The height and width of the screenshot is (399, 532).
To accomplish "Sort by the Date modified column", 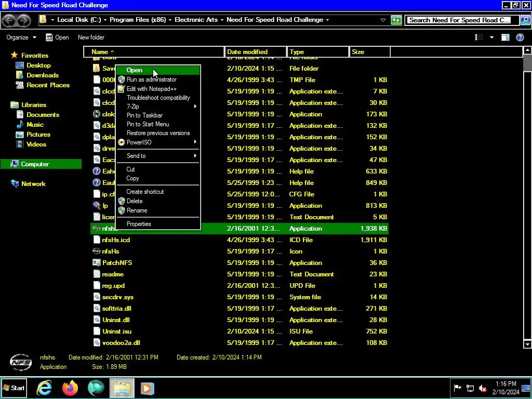I will 256,52.
